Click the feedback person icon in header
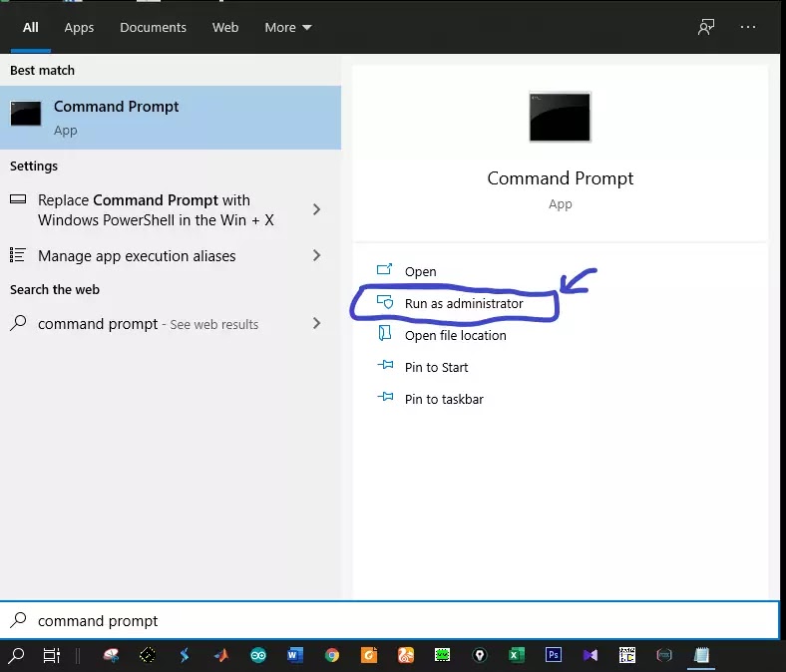This screenshot has height=672, width=786. pyautogui.click(x=706, y=27)
